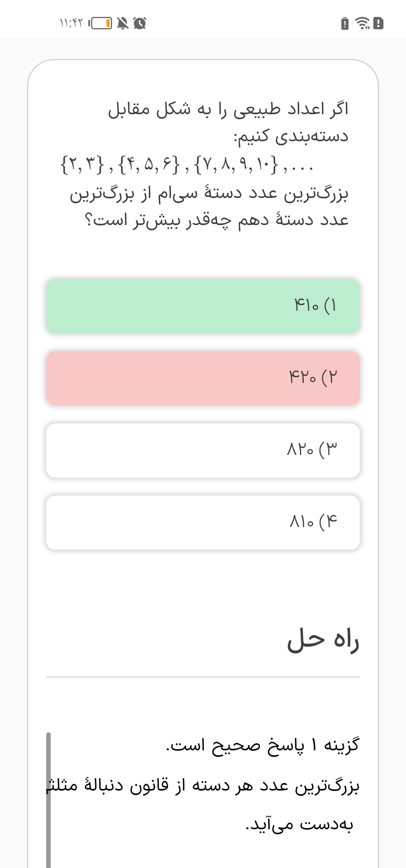The width and height of the screenshot is (406, 868).
Task: Tap the gray vertical bar beside the solution
Action: 48,800
